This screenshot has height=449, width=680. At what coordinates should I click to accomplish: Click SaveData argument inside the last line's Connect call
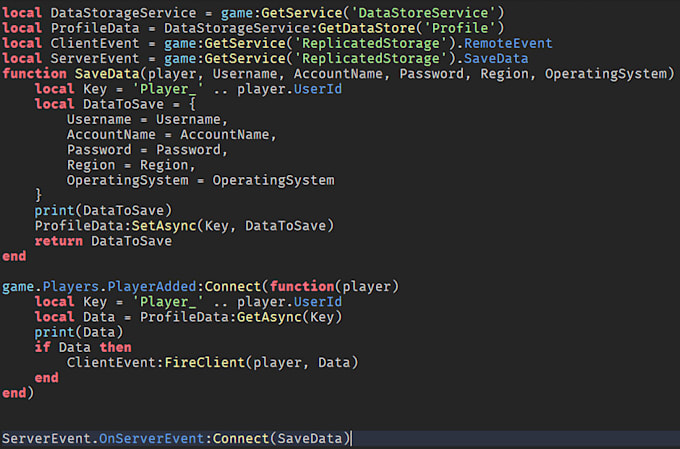click(310, 439)
